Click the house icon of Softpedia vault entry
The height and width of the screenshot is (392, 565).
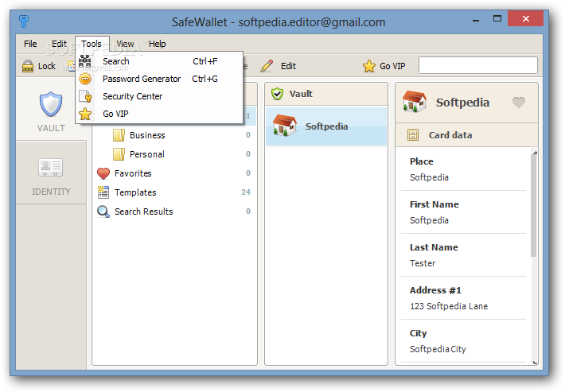(284, 125)
